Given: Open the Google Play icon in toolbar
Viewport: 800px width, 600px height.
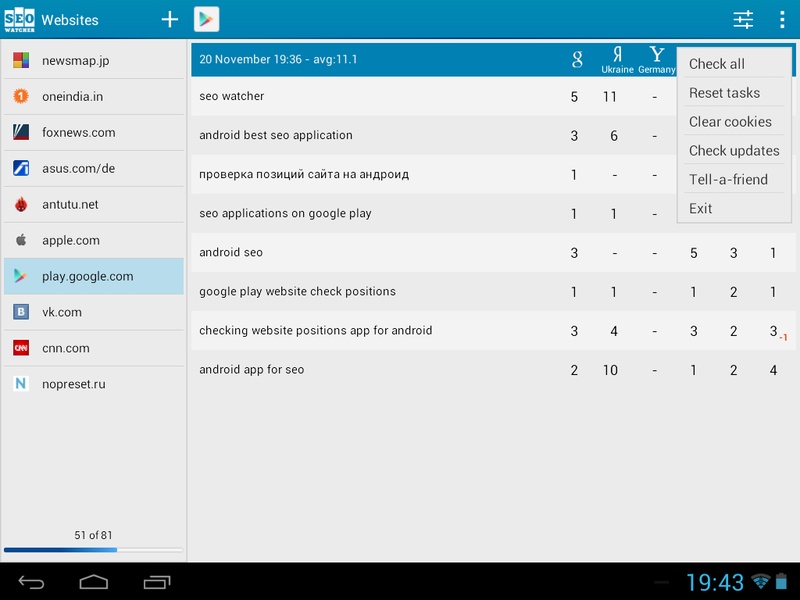Looking at the screenshot, I should click(207, 19).
